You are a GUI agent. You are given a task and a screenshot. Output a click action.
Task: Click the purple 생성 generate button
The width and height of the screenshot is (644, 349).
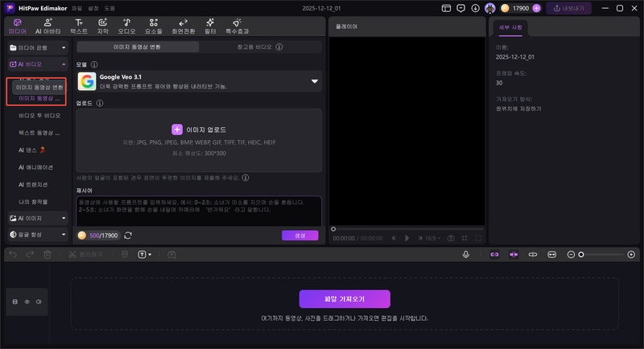tap(299, 236)
